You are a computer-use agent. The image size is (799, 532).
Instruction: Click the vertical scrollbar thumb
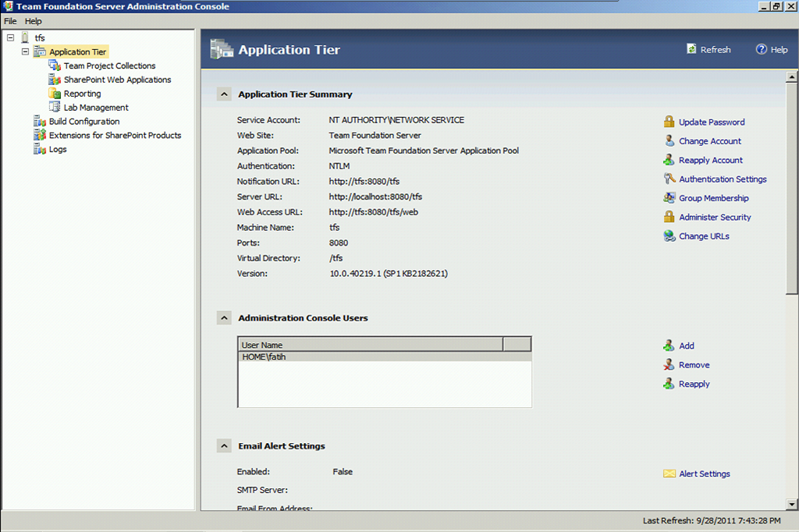tap(791, 189)
